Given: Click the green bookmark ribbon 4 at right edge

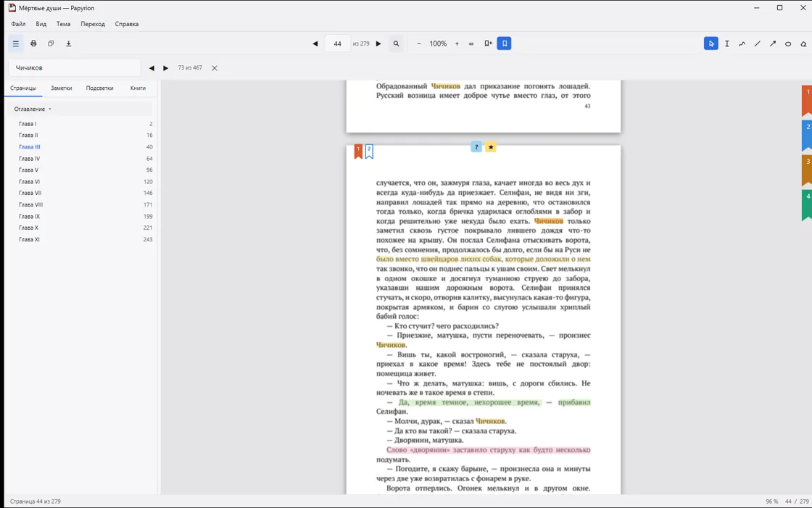Looking at the screenshot, I should [x=807, y=206].
